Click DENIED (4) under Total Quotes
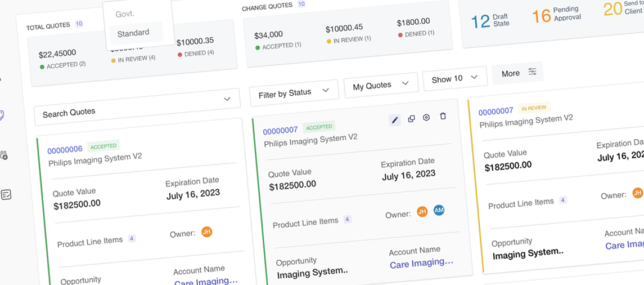Viewport: 644px width, 285px height. pyautogui.click(x=196, y=54)
